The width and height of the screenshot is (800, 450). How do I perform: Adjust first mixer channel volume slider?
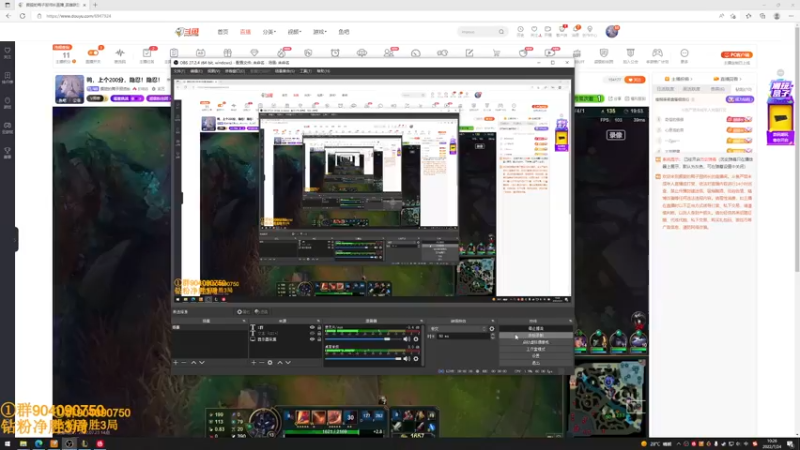[x=363, y=339]
